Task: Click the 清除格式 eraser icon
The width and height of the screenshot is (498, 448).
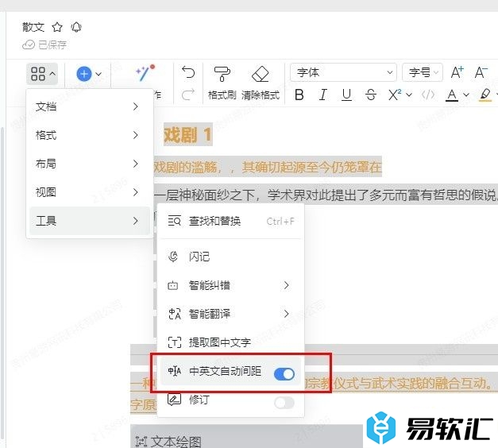Action: point(261,74)
